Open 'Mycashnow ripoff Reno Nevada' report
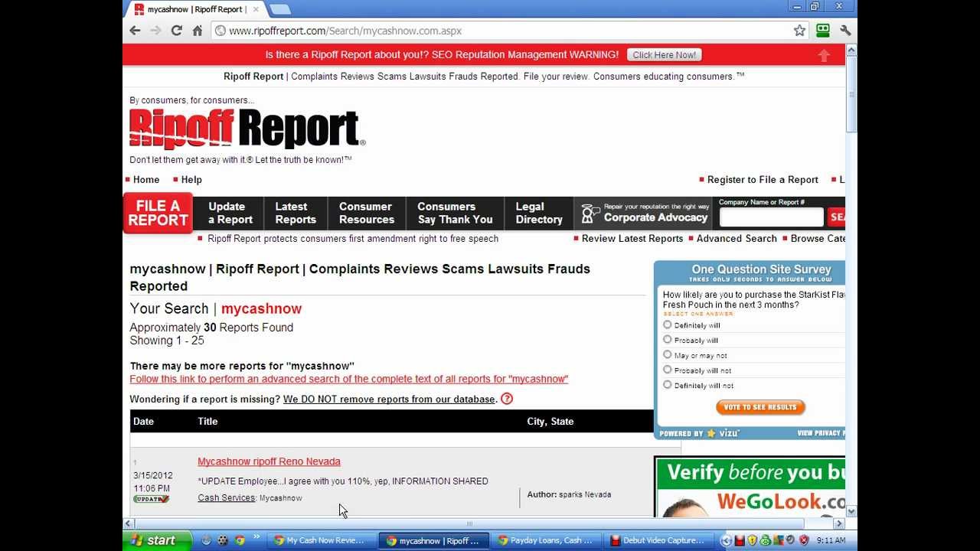The height and width of the screenshot is (551, 980). 269,461
